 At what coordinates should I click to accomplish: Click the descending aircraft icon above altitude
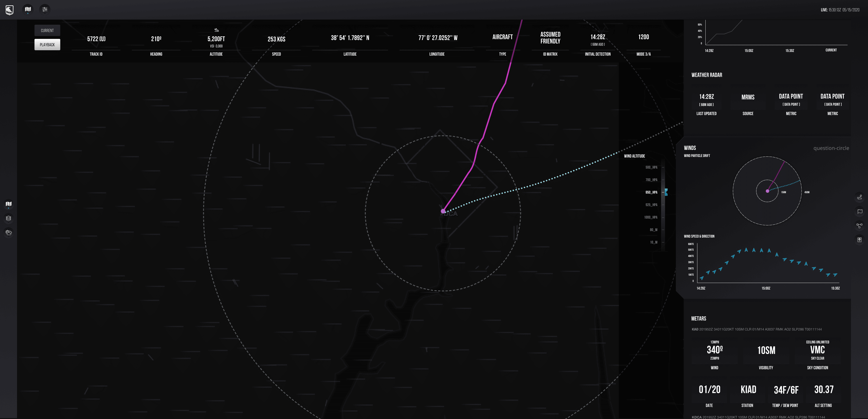pos(216,30)
